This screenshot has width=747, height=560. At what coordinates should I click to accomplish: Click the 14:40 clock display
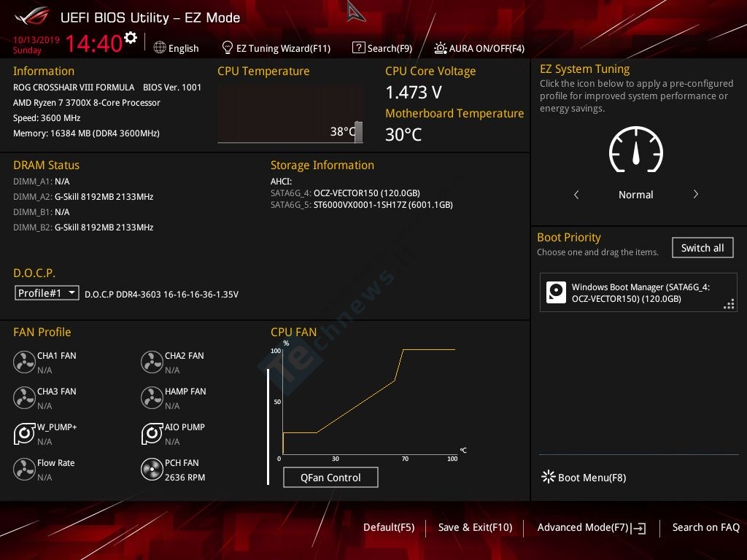[94, 43]
